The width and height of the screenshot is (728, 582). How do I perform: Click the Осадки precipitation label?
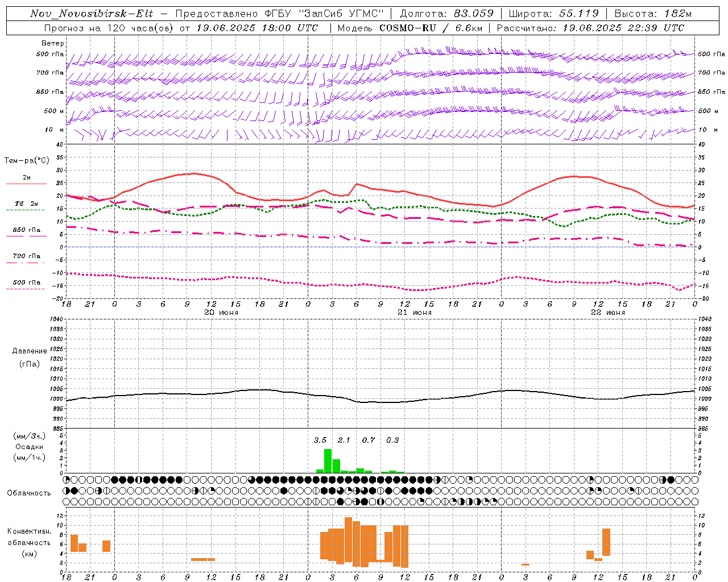pos(30,447)
